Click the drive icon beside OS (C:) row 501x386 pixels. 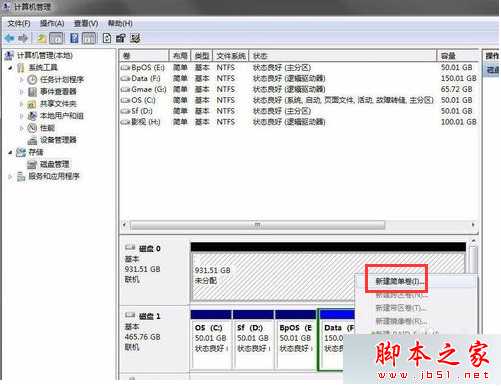point(125,100)
